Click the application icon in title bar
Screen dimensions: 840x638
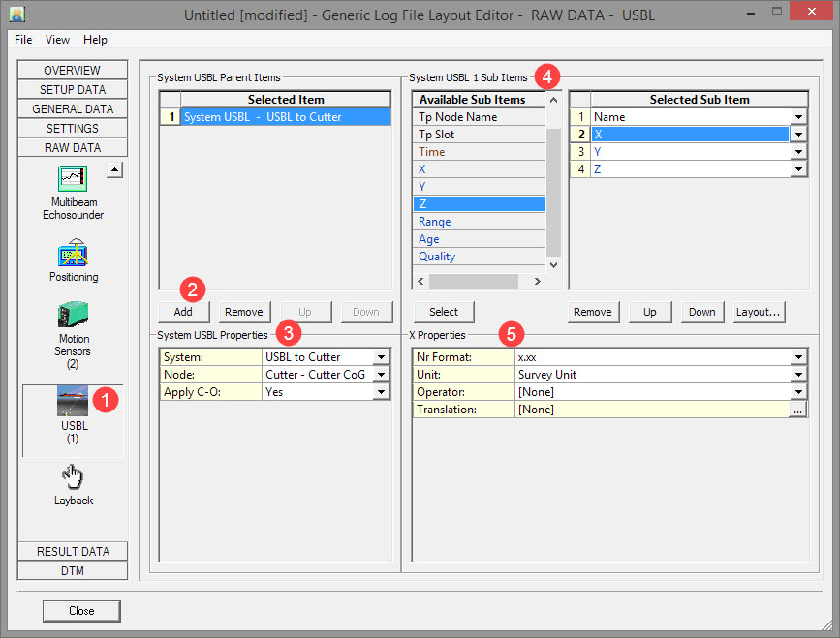(x=18, y=15)
